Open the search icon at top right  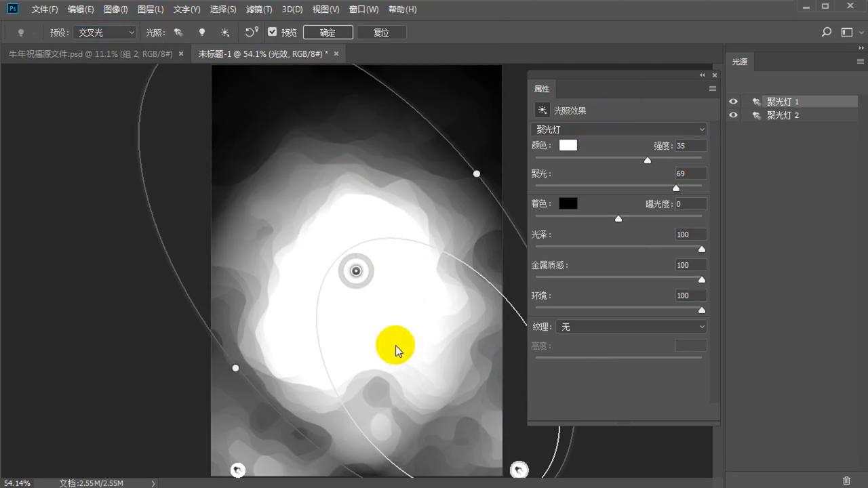(826, 33)
